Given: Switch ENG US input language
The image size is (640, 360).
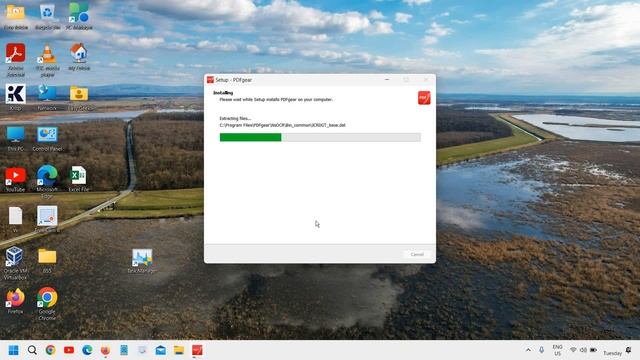Looking at the screenshot, I should click(557, 350).
